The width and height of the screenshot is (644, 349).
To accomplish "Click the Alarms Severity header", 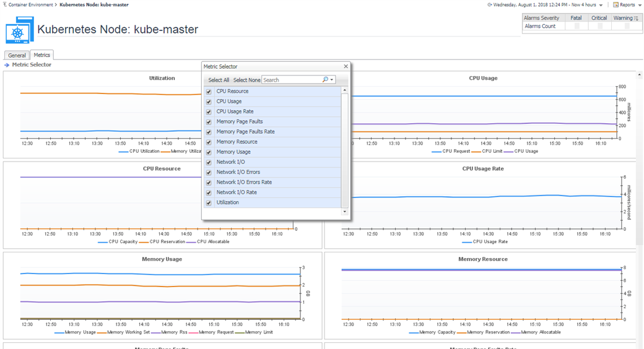I will pyautogui.click(x=541, y=18).
